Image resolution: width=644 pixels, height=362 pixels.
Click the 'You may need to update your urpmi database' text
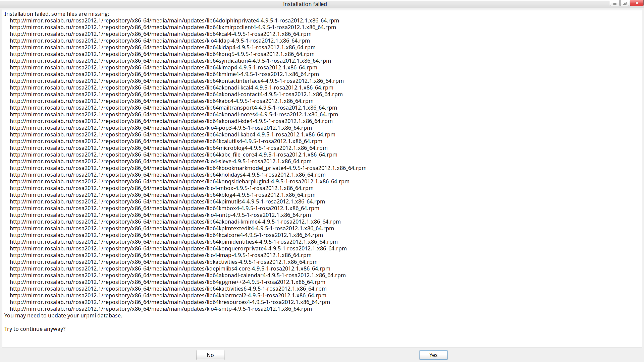click(63, 315)
